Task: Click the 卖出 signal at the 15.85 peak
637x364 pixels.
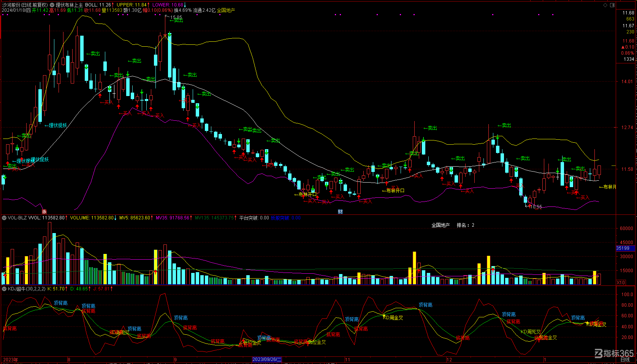Action: click(x=176, y=20)
